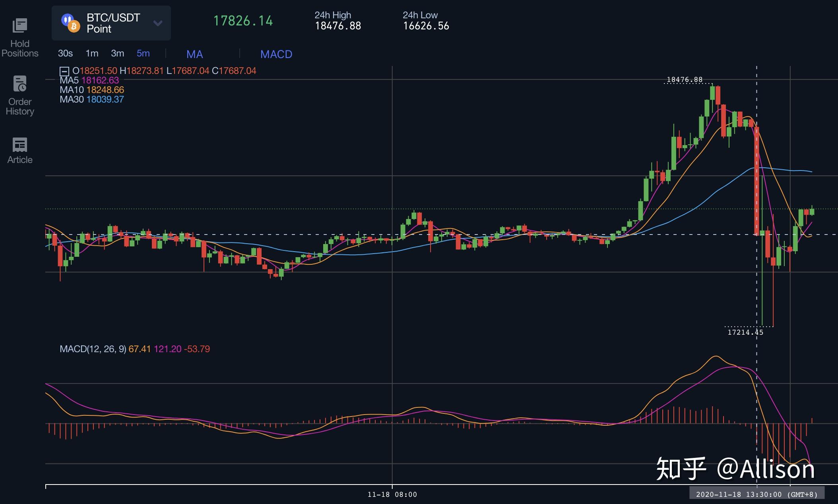Open the Order History panel

click(20, 95)
